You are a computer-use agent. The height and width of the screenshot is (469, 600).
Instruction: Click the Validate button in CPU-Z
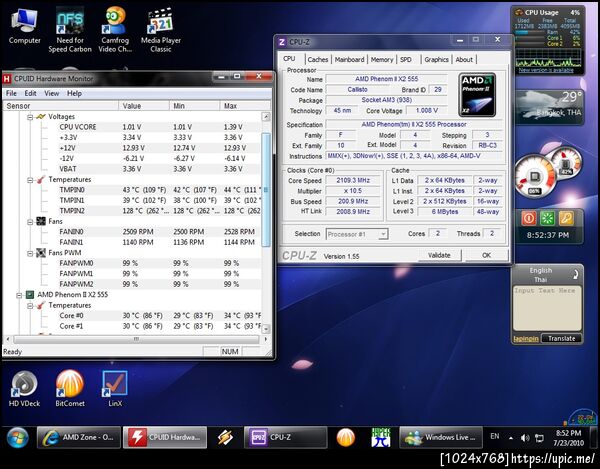click(439, 255)
